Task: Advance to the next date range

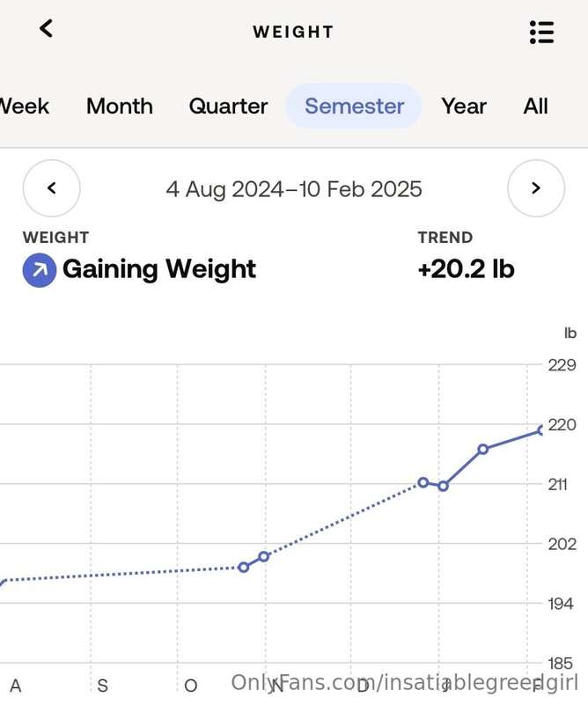Action: coord(536,187)
